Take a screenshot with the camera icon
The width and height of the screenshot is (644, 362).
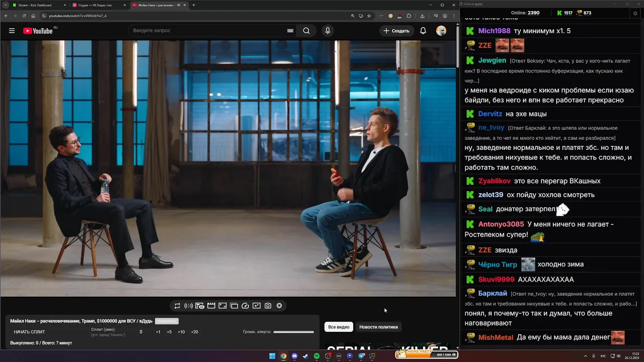click(268, 306)
